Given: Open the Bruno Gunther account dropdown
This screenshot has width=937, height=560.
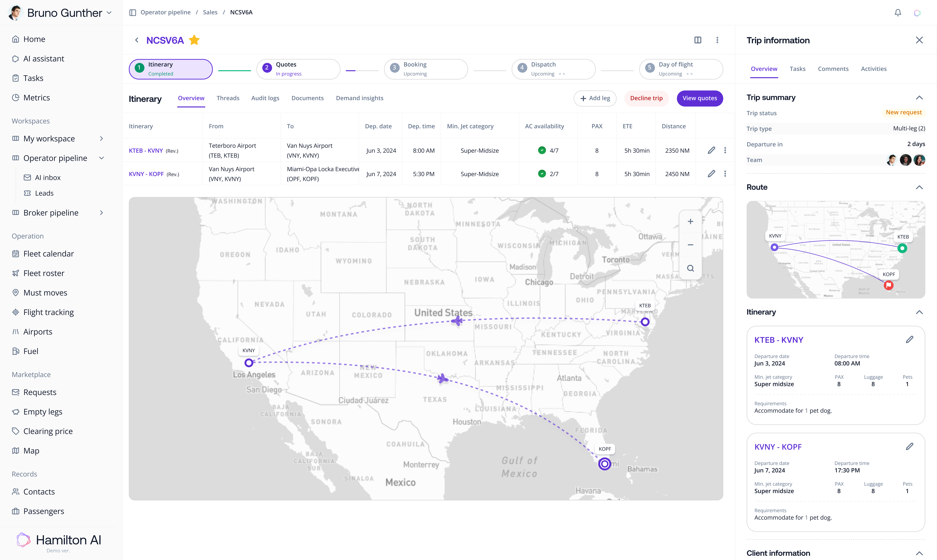Looking at the screenshot, I should (60, 13).
